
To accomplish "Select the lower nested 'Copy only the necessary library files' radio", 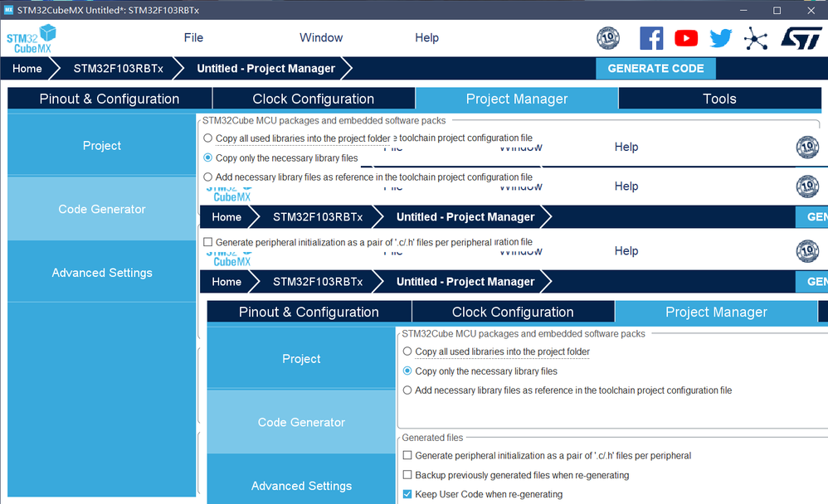I will (407, 371).
